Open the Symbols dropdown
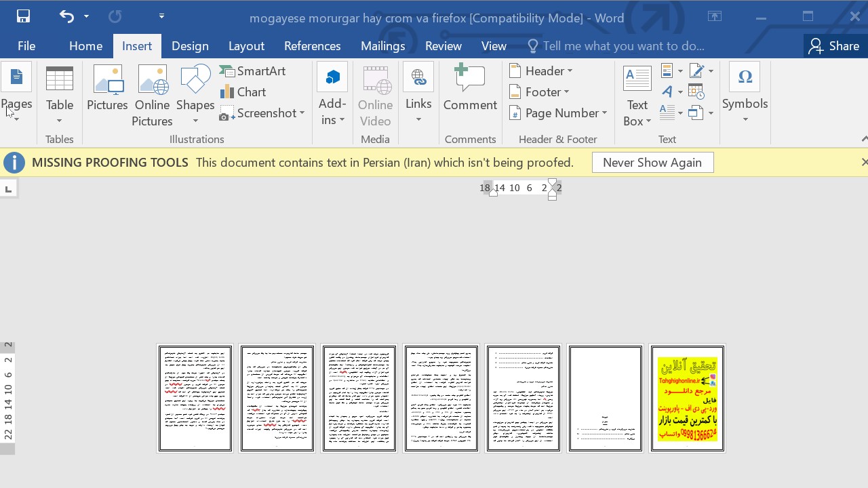 [x=745, y=94]
